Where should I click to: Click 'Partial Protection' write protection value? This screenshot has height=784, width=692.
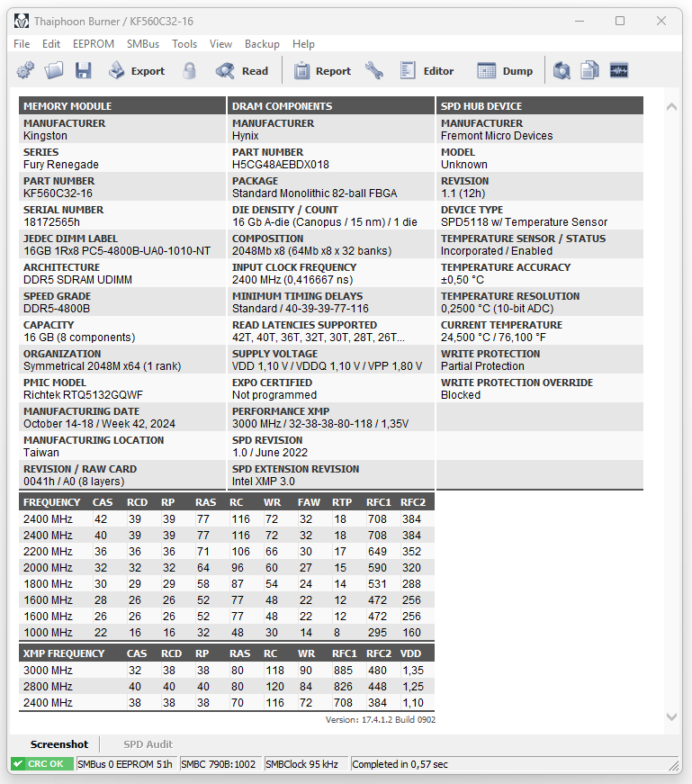point(482,366)
